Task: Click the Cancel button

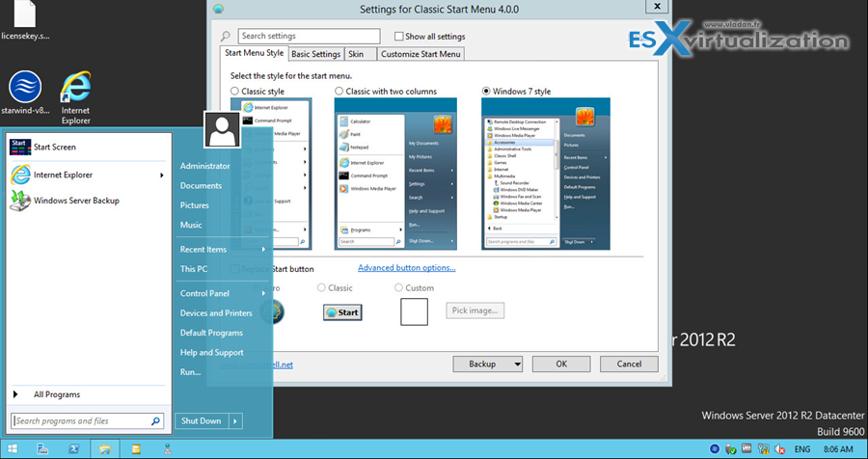Action: (x=629, y=364)
